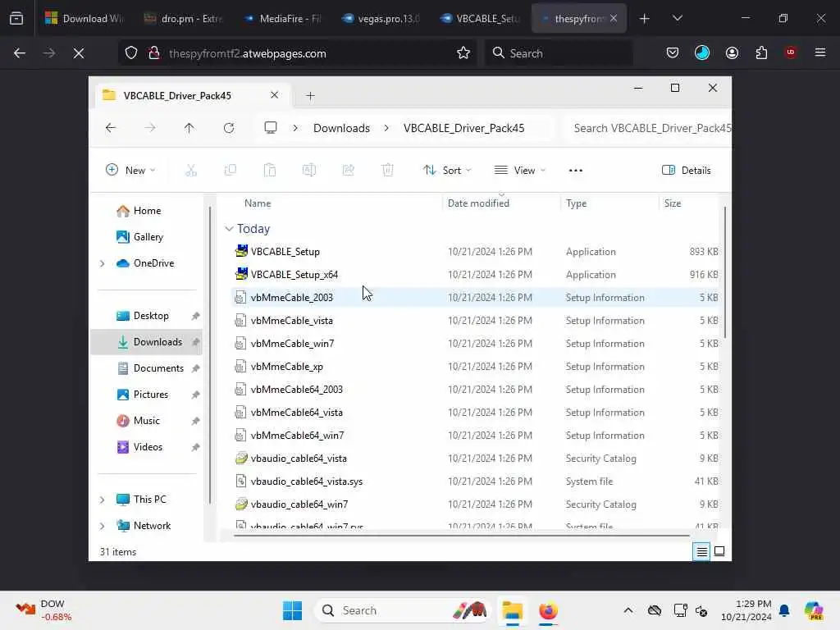Click File Explorer icon in taskbar
Screen dimensions: 840x630
coord(512,610)
